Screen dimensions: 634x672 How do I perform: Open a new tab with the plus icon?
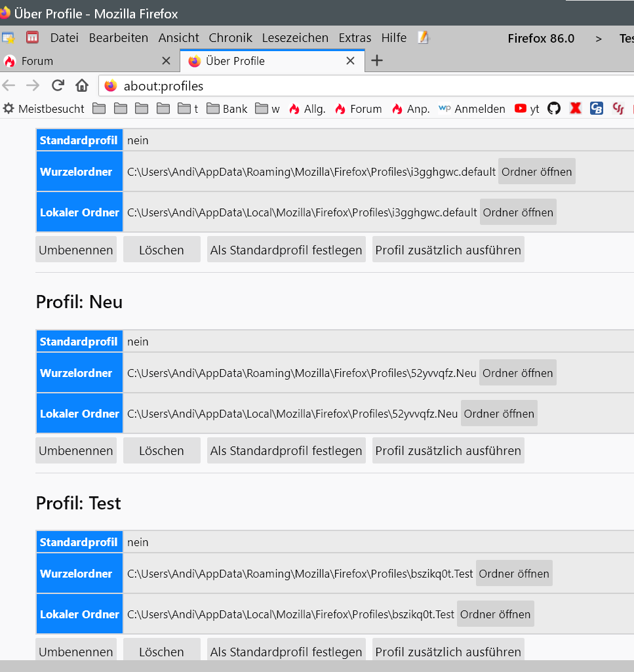[x=376, y=61]
